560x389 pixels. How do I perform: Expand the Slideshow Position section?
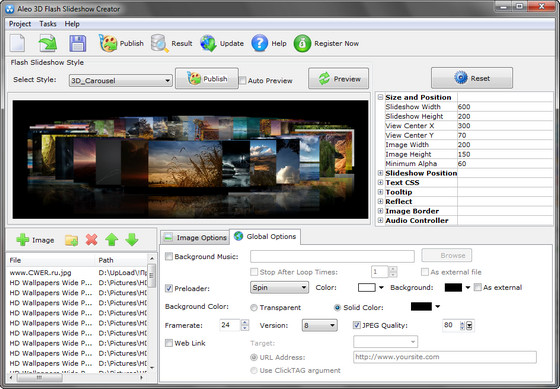pyautogui.click(x=380, y=173)
